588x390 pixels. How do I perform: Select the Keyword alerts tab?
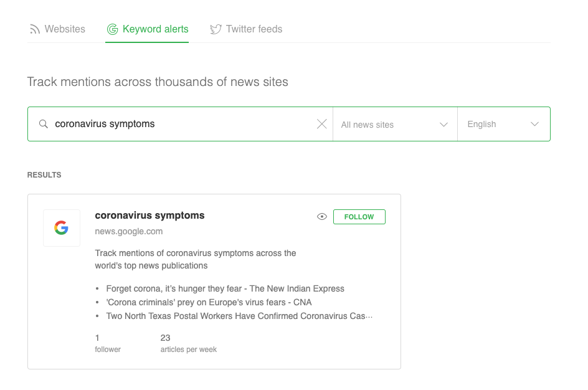coord(155,29)
